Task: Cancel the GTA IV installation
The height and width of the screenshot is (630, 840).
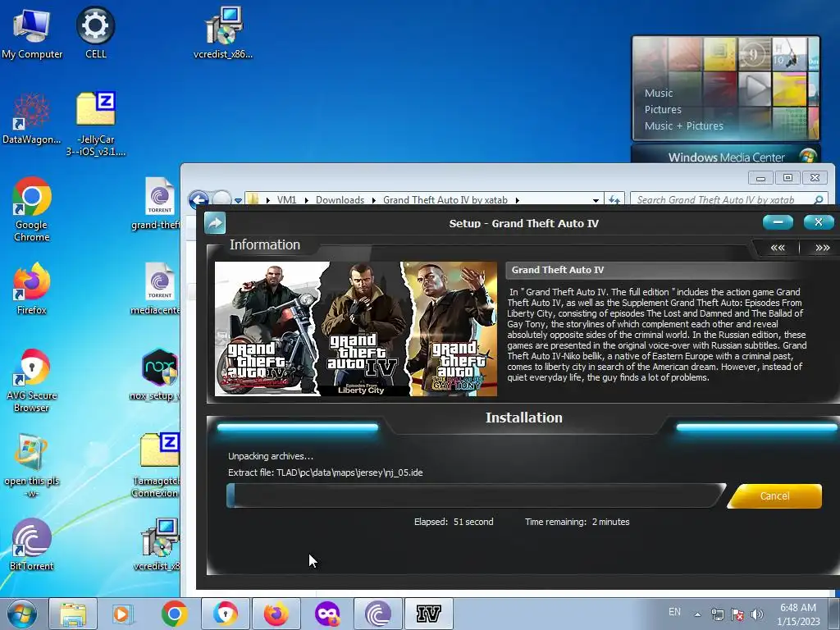Action: coord(774,496)
